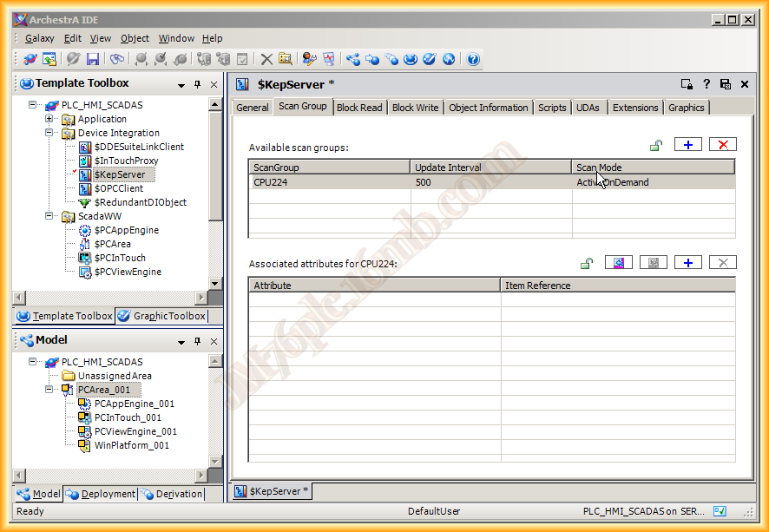
Task: Select the CPU224 scan group row
Action: click(x=328, y=182)
